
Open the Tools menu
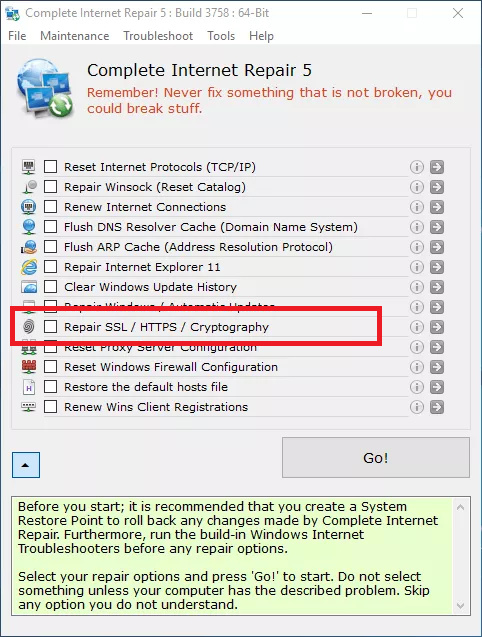221,36
